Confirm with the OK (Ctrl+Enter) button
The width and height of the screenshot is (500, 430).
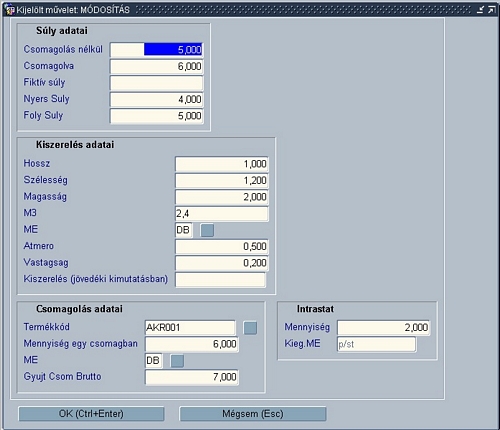point(91,414)
